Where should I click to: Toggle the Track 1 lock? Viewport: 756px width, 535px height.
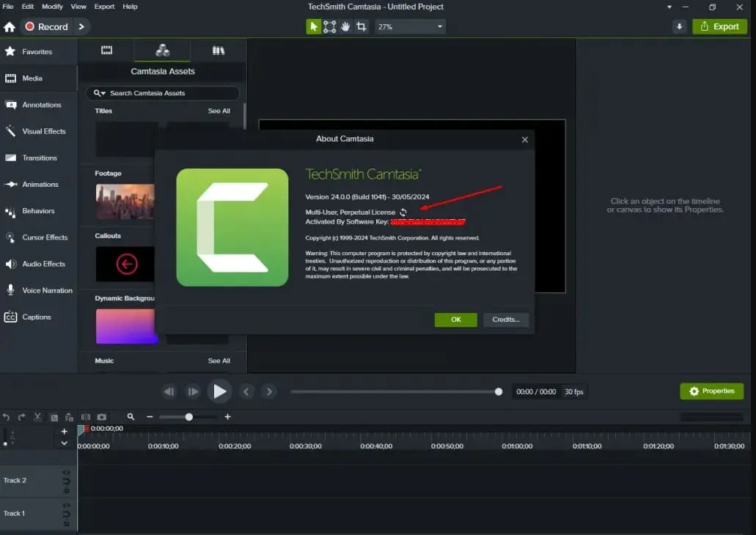click(x=67, y=523)
